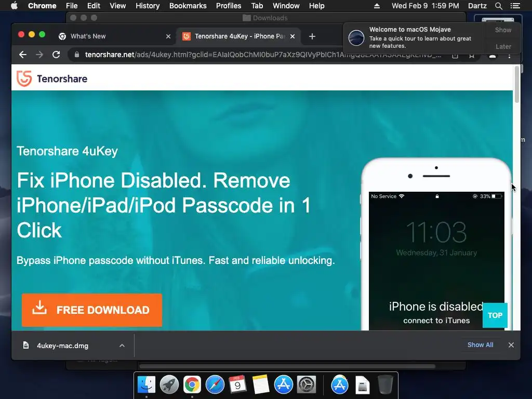Open Launchpad from the Dock

169,385
